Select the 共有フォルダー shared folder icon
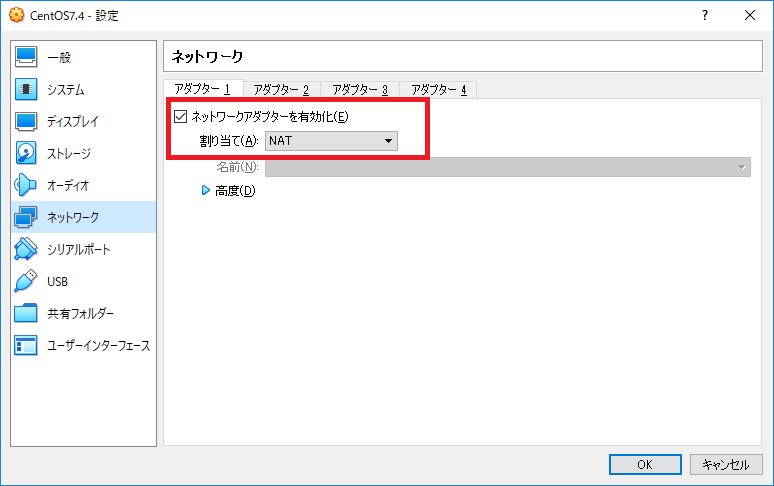The width and height of the screenshot is (774, 486). pos(27,313)
